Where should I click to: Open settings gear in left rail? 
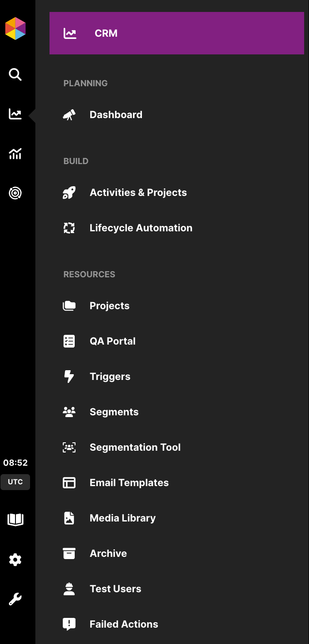pos(15,560)
